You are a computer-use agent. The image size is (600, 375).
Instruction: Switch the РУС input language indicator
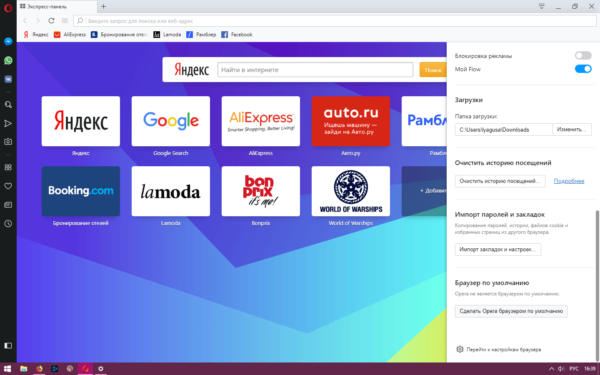pos(574,369)
